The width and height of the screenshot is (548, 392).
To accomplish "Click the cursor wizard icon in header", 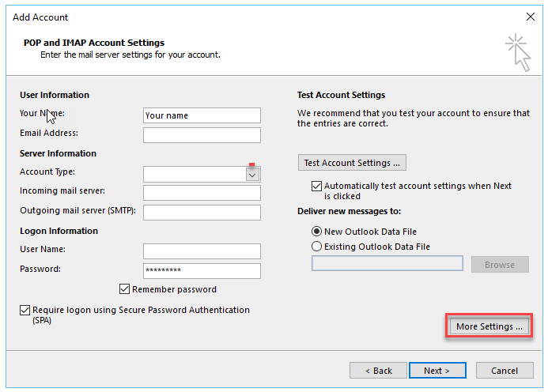I will click(x=518, y=51).
